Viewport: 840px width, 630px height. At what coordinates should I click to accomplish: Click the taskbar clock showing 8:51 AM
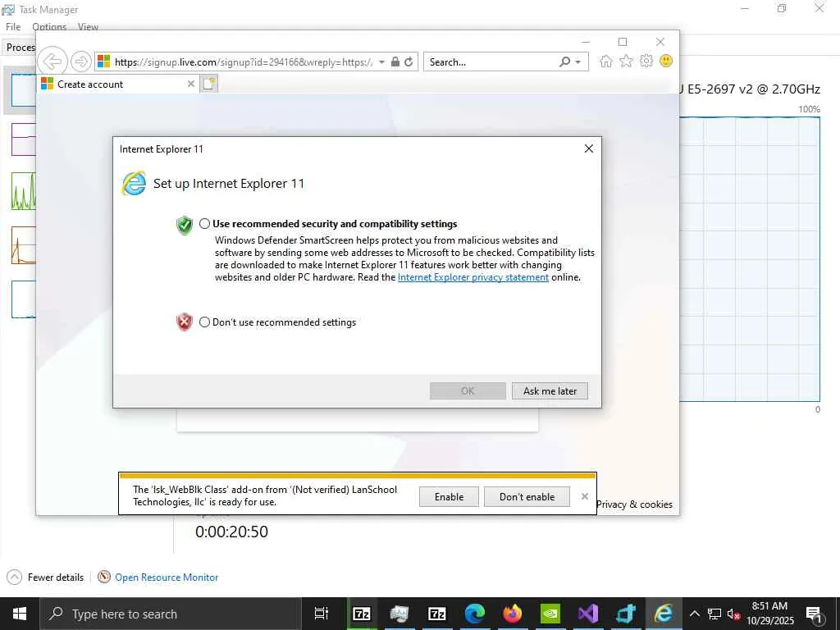click(x=769, y=614)
